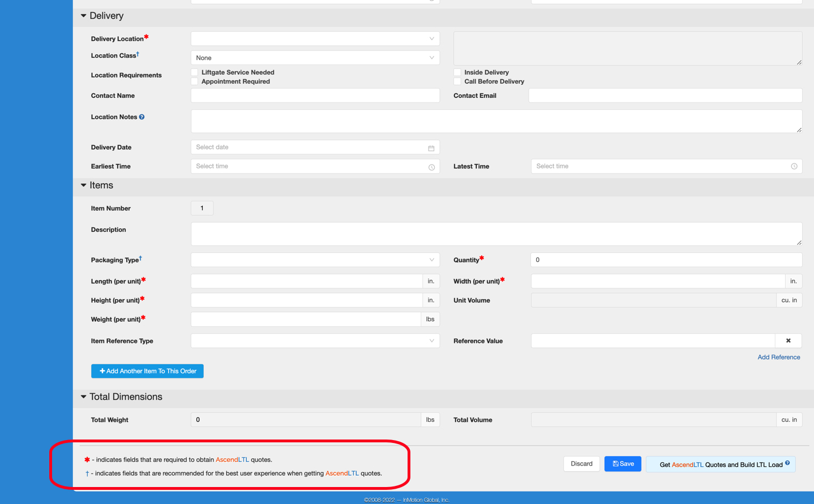Remove reference using the X icon

788,341
